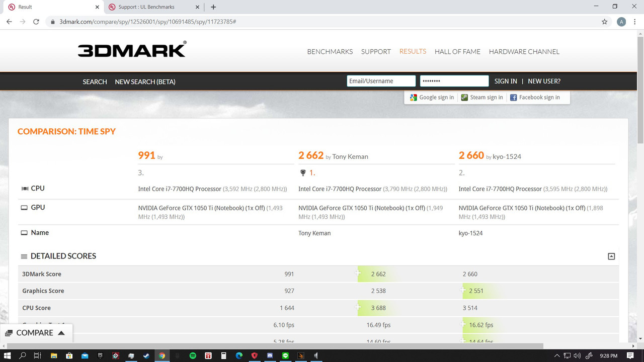This screenshot has width=644, height=362.
Task: Open the 991 score result
Action: pos(146,155)
